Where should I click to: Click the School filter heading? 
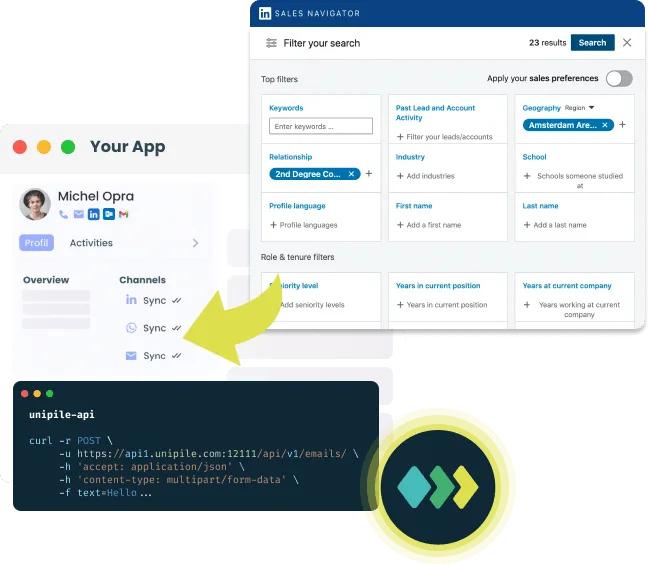click(534, 157)
